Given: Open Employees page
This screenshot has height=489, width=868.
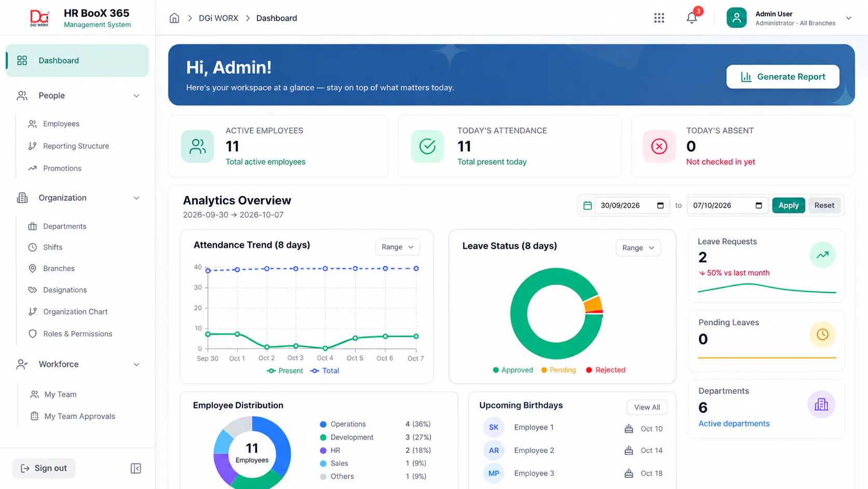Looking at the screenshot, I should point(61,124).
